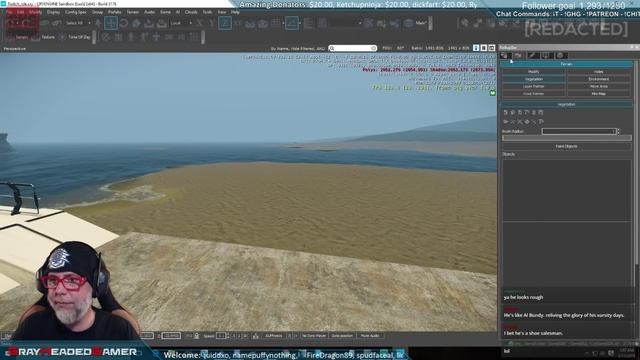Open the Local coordinate system dropdown

[181, 23]
